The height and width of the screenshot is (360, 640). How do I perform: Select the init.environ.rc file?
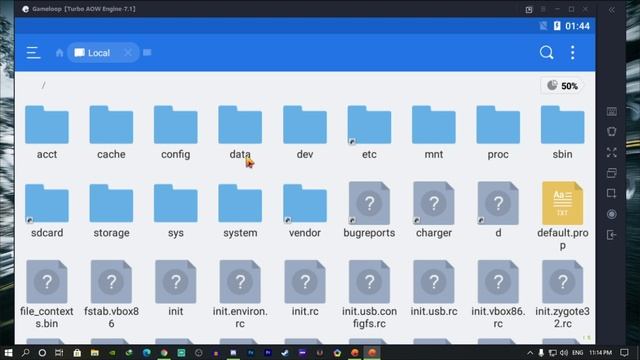point(240,295)
